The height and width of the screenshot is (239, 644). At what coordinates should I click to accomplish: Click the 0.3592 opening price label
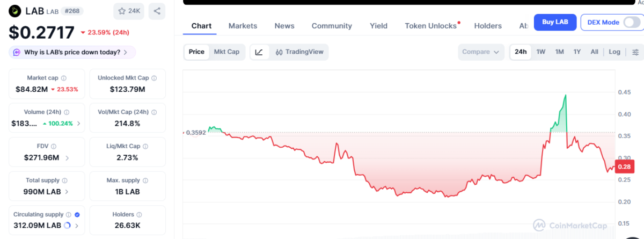pos(195,133)
